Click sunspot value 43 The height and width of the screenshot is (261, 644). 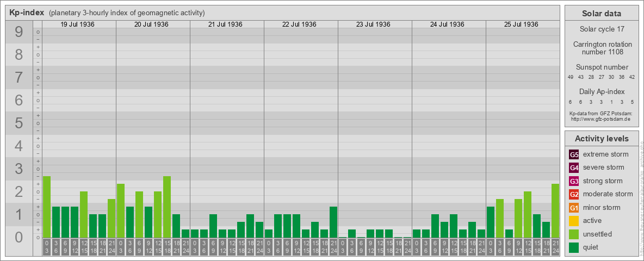581,77
